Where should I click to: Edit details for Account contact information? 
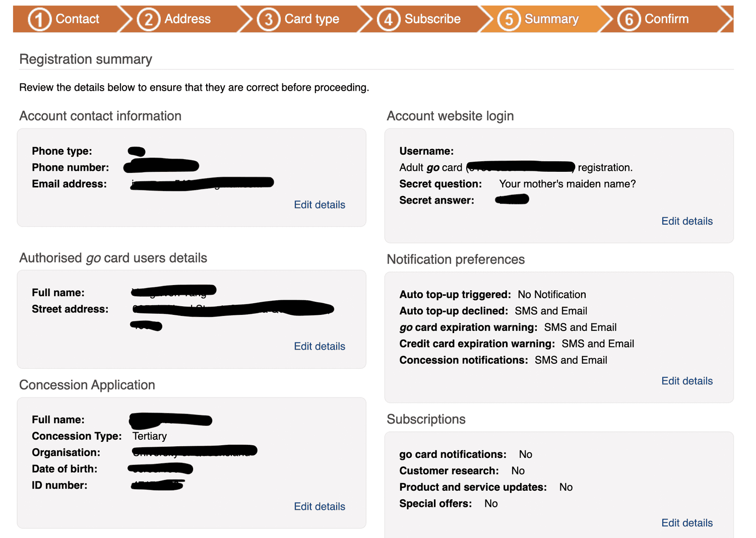point(320,205)
